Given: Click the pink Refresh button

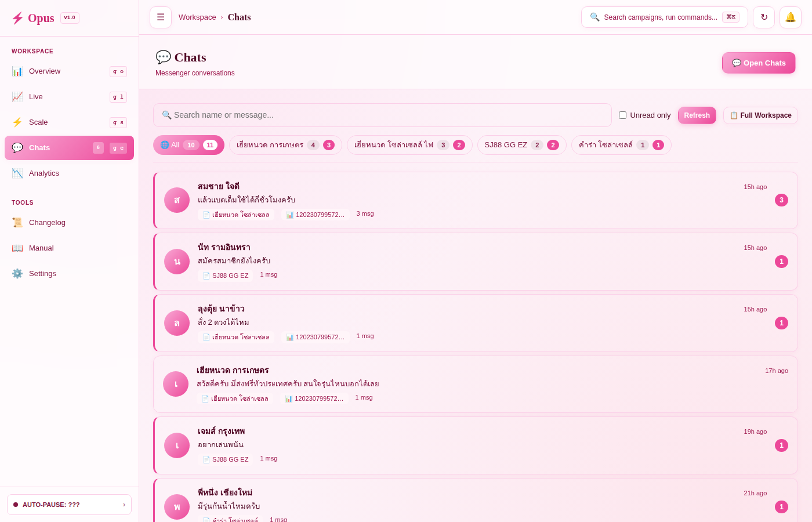Looking at the screenshot, I should (697, 115).
